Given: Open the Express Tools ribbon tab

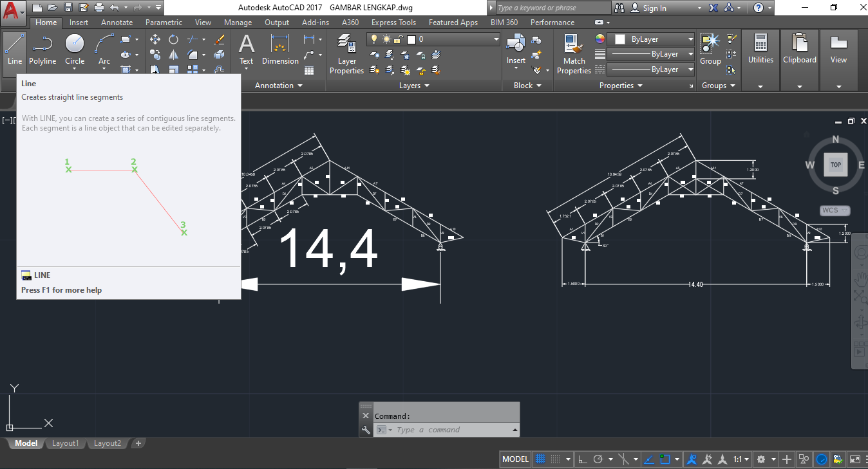Looking at the screenshot, I should click(393, 22).
